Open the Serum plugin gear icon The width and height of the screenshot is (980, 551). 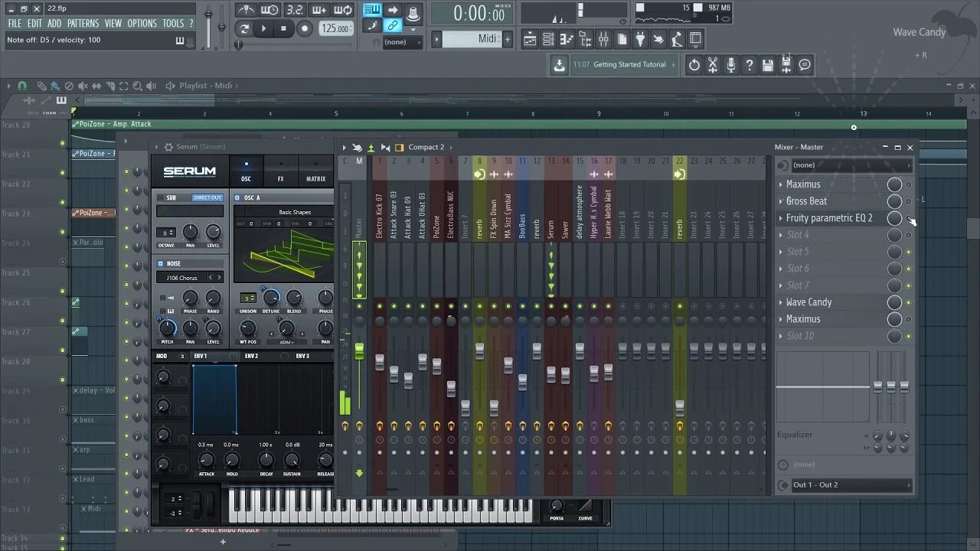(168, 147)
